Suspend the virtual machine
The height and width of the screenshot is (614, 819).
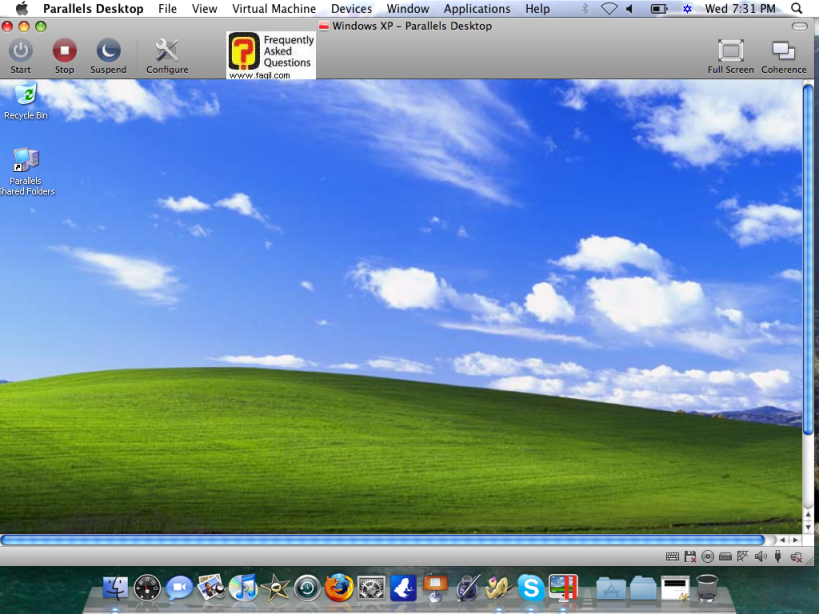click(x=108, y=56)
